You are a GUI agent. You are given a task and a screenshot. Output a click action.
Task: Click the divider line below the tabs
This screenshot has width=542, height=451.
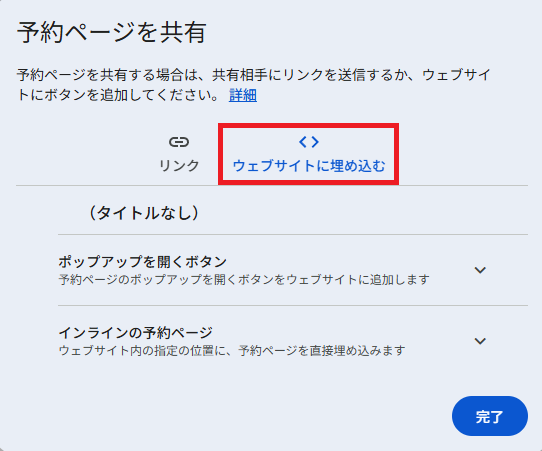[x=272, y=186]
